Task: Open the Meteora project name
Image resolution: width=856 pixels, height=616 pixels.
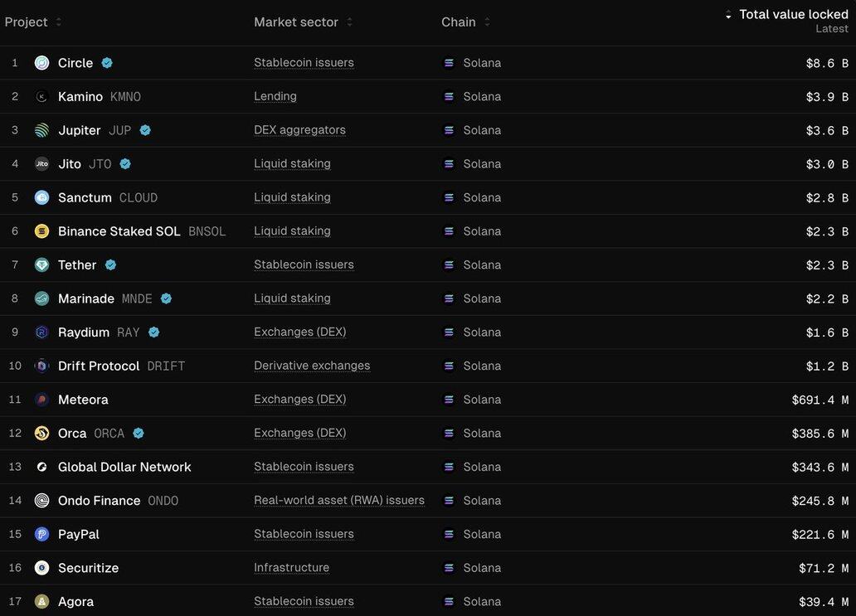Action: [83, 400]
